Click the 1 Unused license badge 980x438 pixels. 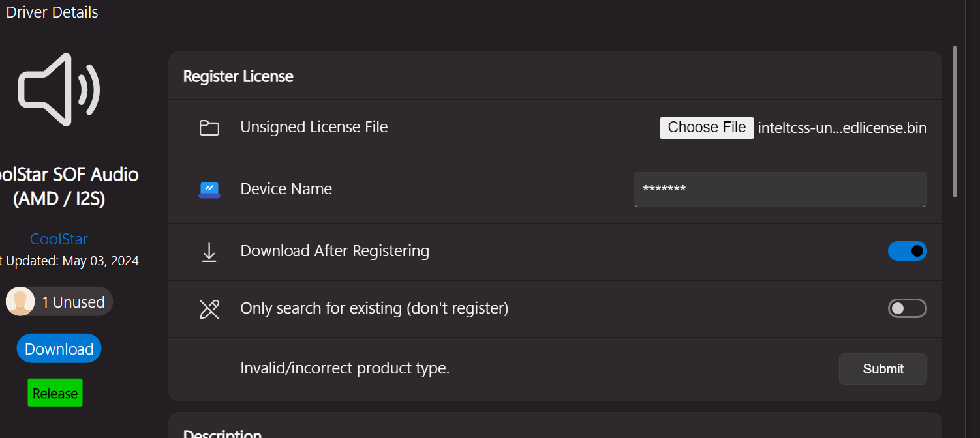[59, 302]
